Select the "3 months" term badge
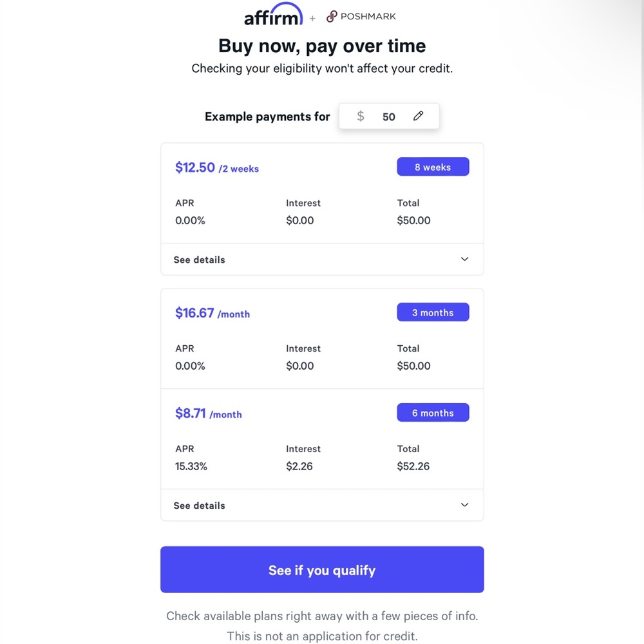The image size is (644, 644). tap(433, 313)
